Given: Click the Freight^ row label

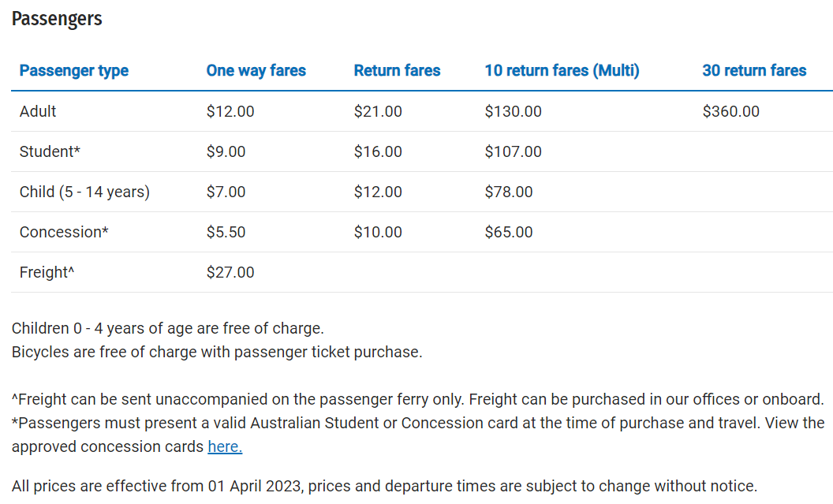Looking at the screenshot, I should coord(47,272).
